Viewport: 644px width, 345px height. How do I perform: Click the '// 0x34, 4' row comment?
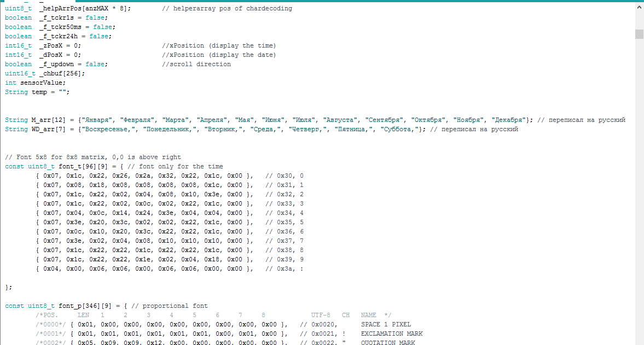(284, 213)
